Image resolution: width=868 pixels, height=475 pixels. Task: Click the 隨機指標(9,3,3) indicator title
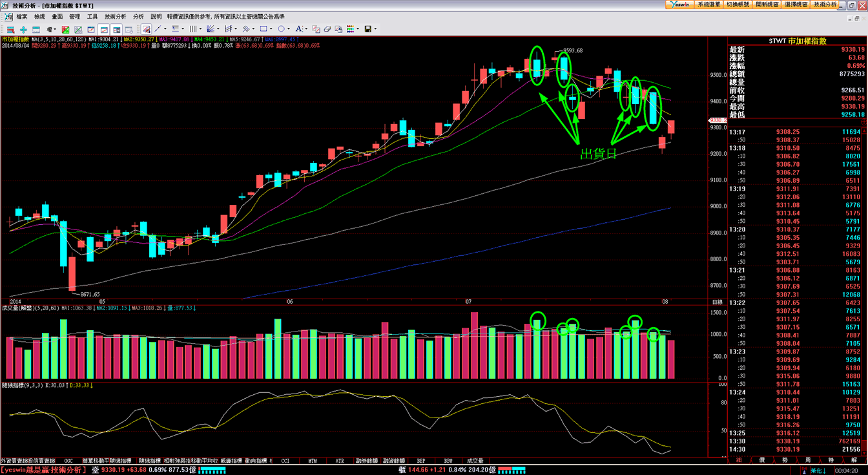point(23,386)
